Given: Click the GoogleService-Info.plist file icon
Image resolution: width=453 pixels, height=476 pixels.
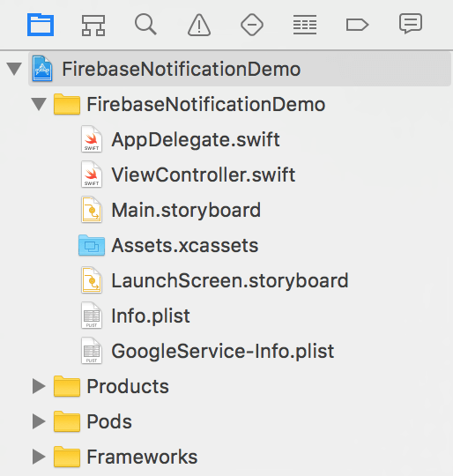Looking at the screenshot, I should pos(92,350).
